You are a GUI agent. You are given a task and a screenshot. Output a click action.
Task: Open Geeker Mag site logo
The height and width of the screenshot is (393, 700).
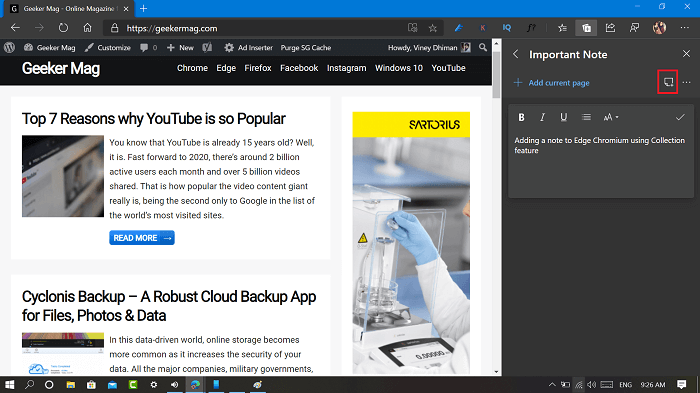point(61,68)
